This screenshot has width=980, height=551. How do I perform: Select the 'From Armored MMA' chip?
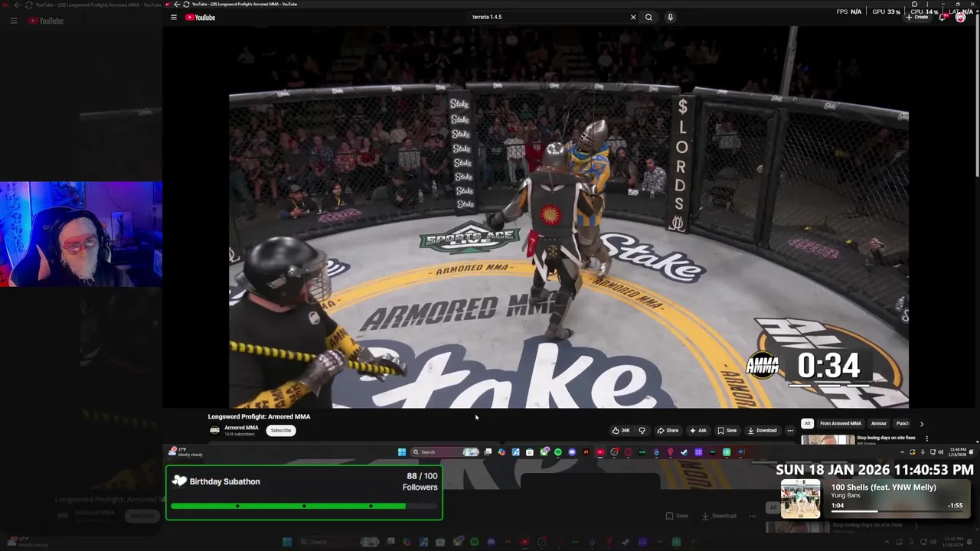[841, 423]
